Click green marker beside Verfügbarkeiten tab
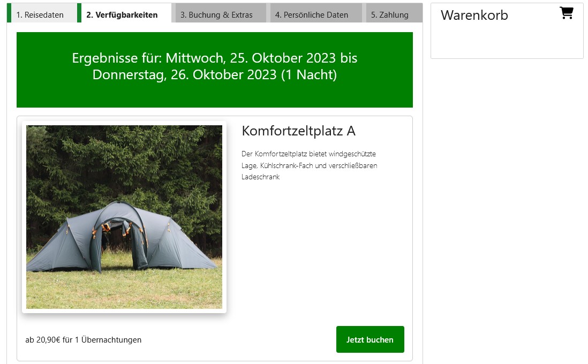The image size is (588, 364). tap(79, 13)
